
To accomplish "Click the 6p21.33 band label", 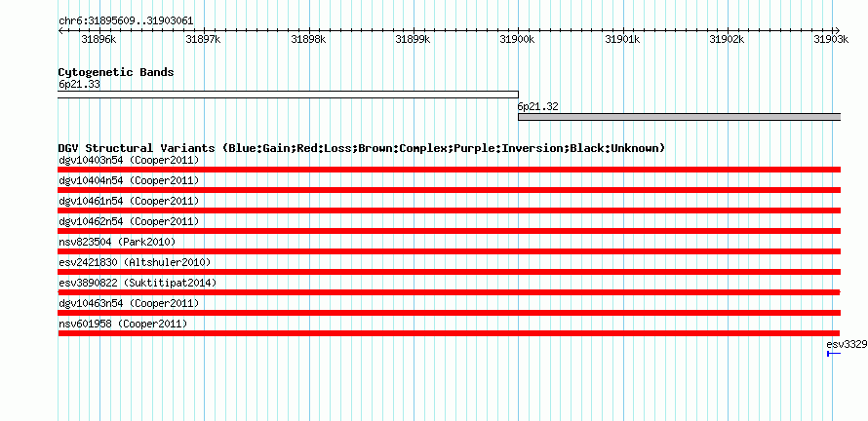I will coord(79,85).
